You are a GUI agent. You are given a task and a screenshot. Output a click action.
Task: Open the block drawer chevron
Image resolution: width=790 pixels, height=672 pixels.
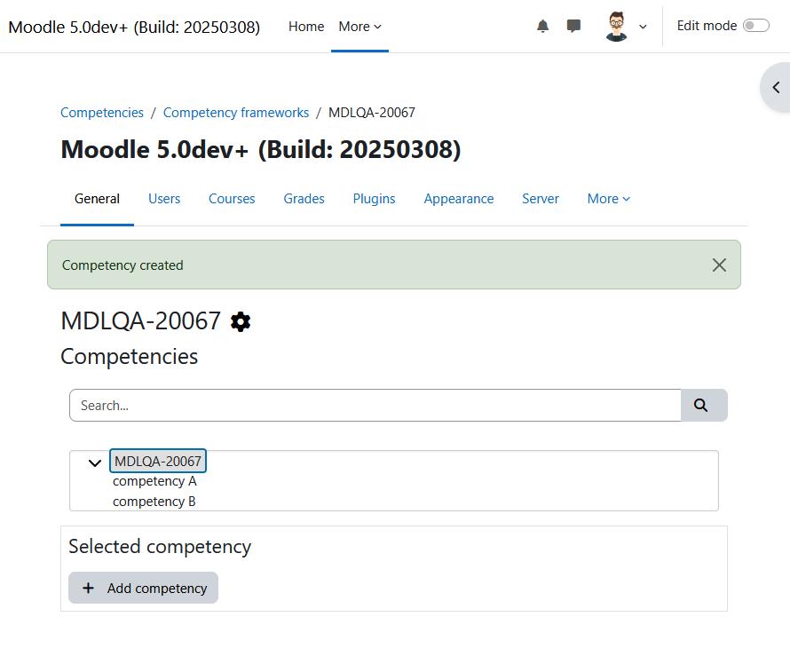777,88
